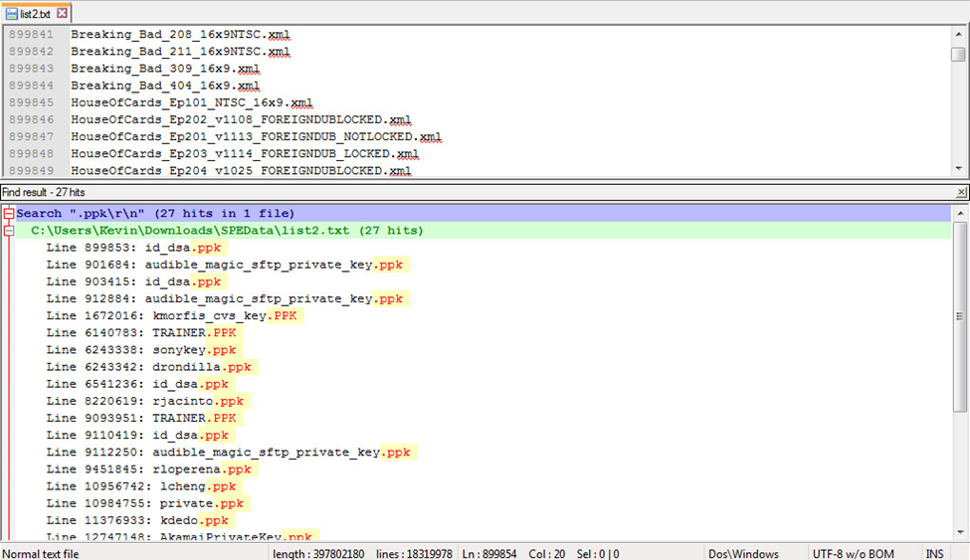Select the C:\Users\Kevin\Downloads\SPEData\list2.txt result row
This screenshot has width=970, height=560.
[483, 231]
